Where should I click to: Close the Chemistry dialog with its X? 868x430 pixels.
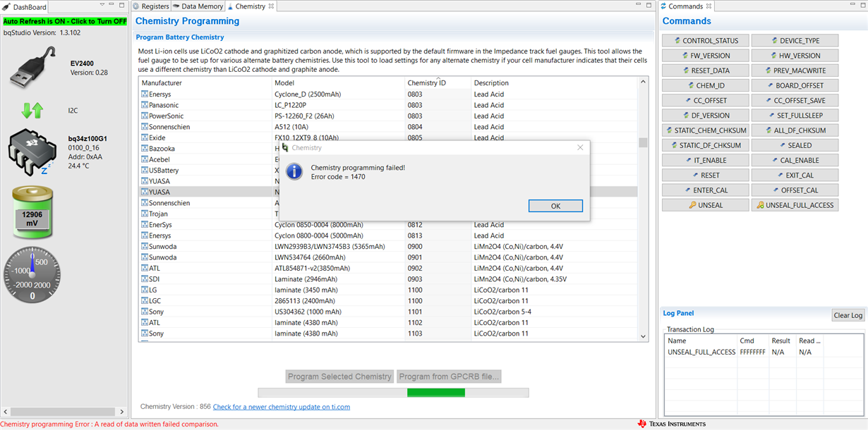(x=580, y=147)
